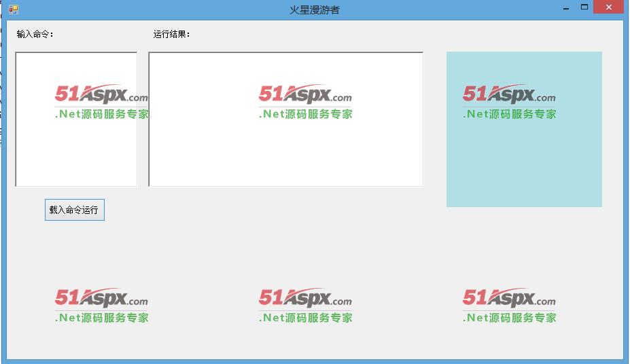Click the 输入命令: label
Viewport: 630px width, 364px height.
[35, 35]
